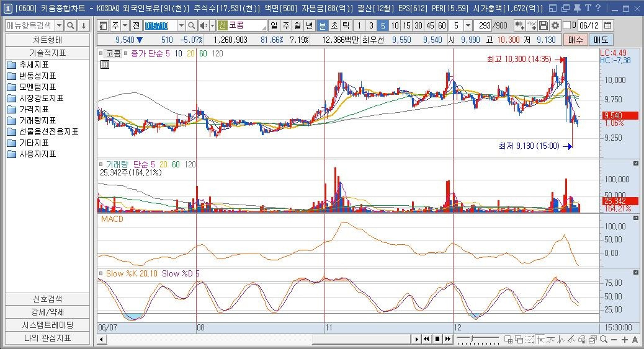The height and width of the screenshot is (349, 644).
Task: Click the 코콤 label in price chart
Action: coord(114,53)
